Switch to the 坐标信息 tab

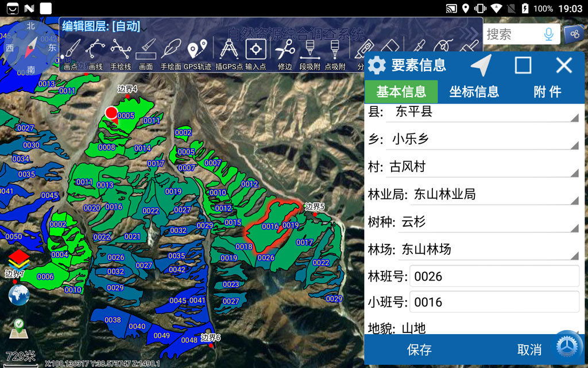tap(474, 91)
